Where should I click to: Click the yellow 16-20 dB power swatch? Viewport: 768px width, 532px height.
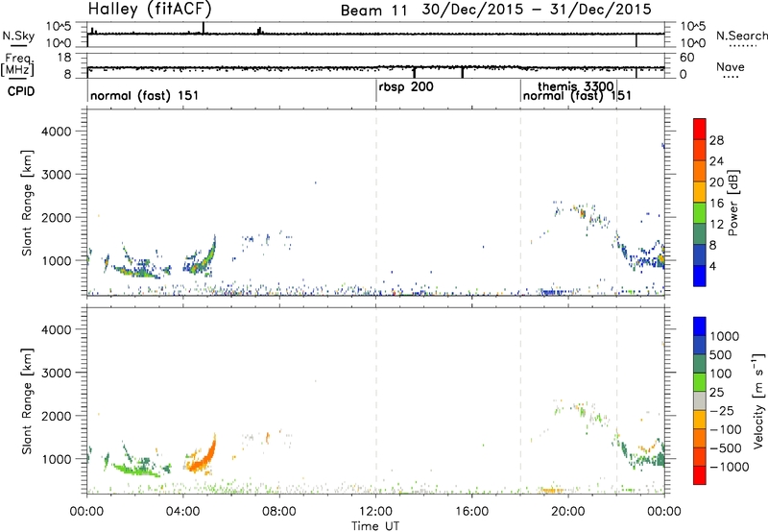700,192
